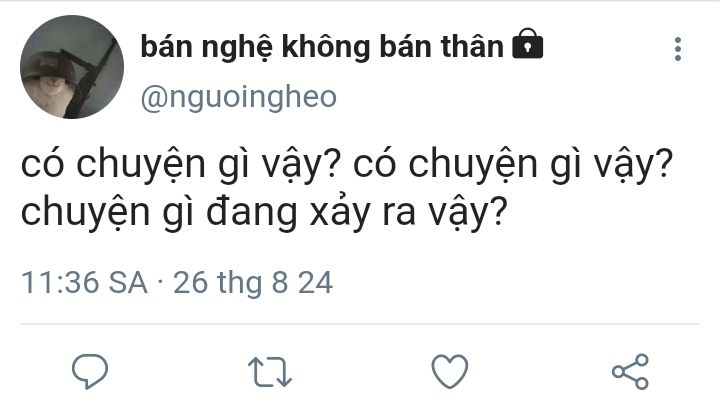
Task: Open the @nguoingheo handle link
Action: [238, 97]
